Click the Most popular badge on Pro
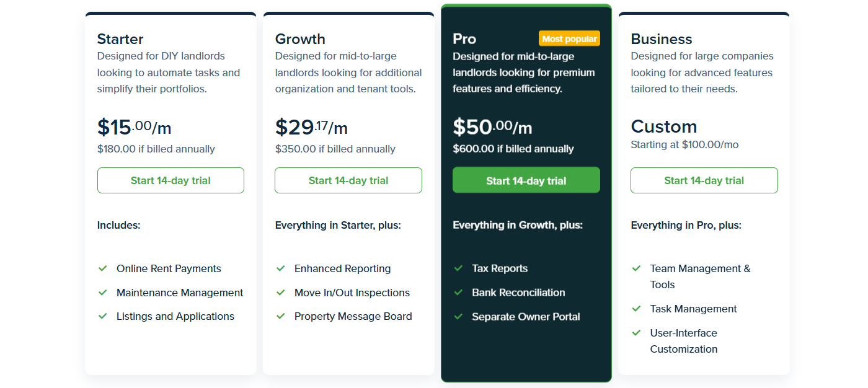The image size is (868, 388). [x=569, y=38]
